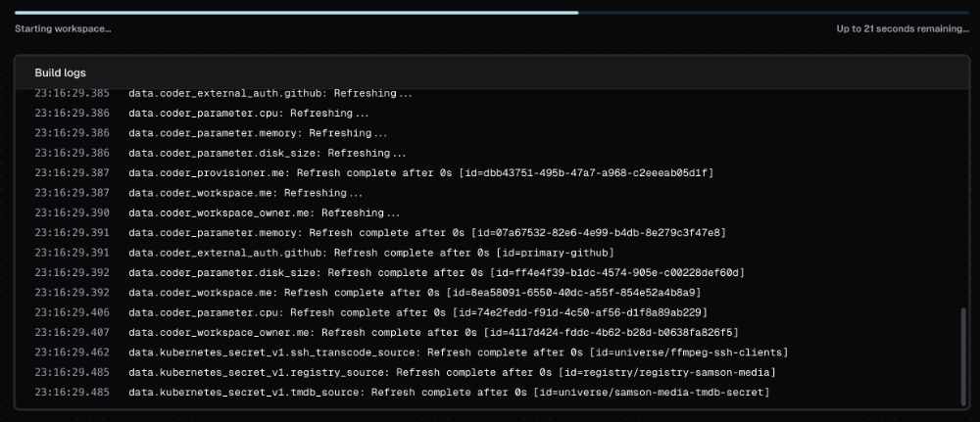Click 'Up to 21 seconds remaining…' text
The height and width of the screenshot is (422, 980).
pyautogui.click(x=903, y=28)
